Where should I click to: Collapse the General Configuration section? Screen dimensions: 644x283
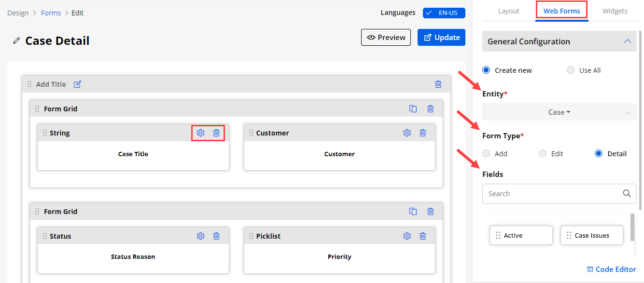click(628, 41)
